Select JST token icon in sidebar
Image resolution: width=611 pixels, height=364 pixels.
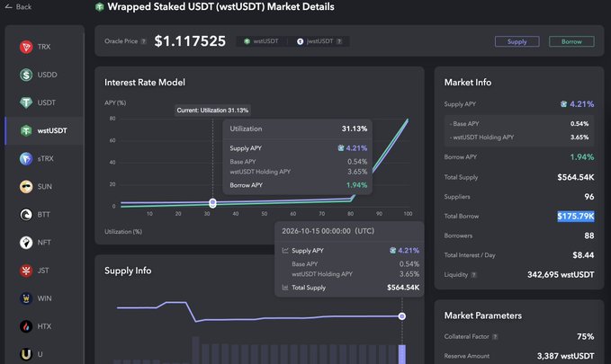pyautogui.click(x=26, y=271)
